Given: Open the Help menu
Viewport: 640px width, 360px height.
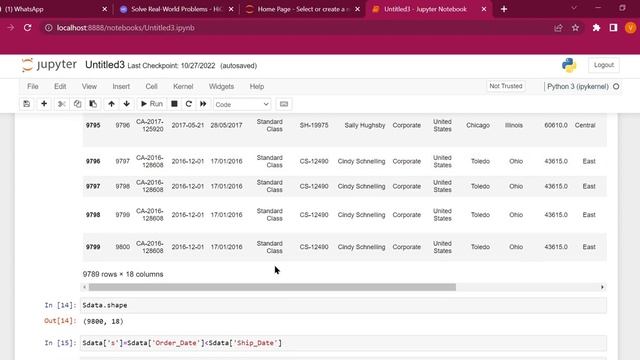Looking at the screenshot, I should [257, 87].
